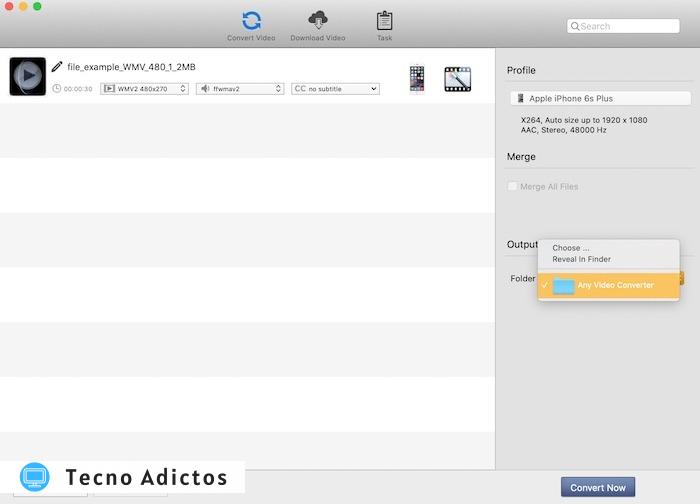The image size is (700, 504).
Task: Select Any Video Converter folder option
Action: point(615,286)
